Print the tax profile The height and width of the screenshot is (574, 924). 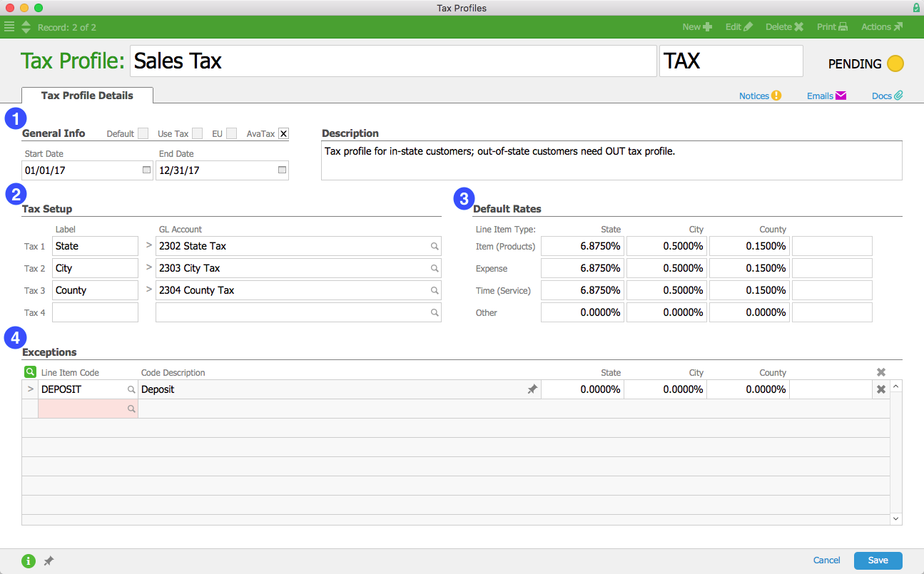coord(832,27)
